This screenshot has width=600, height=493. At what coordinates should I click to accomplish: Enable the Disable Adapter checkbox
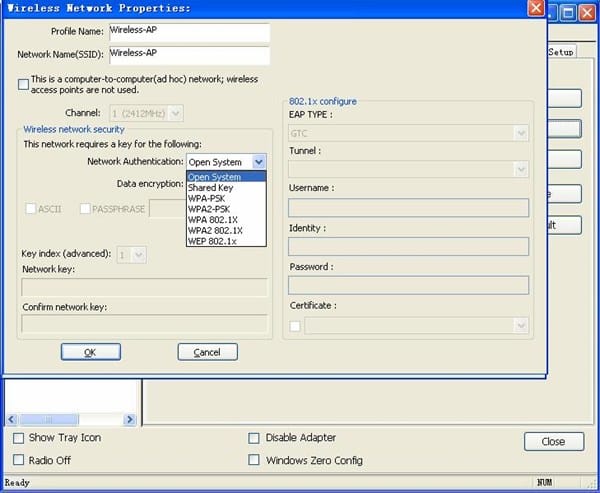[x=254, y=438]
